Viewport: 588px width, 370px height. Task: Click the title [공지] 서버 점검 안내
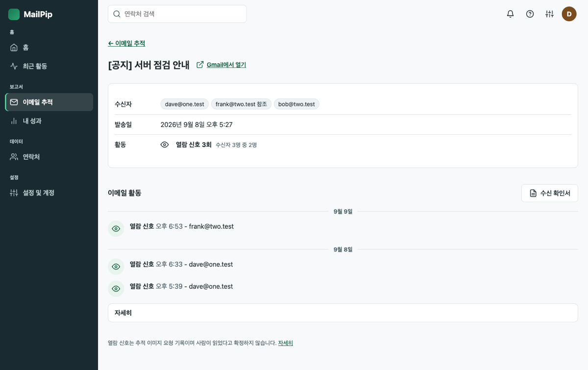[148, 65]
